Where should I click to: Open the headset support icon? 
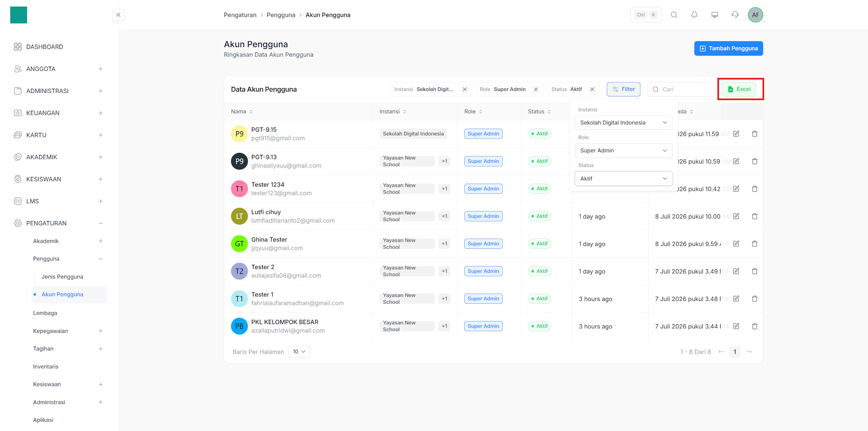click(735, 15)
